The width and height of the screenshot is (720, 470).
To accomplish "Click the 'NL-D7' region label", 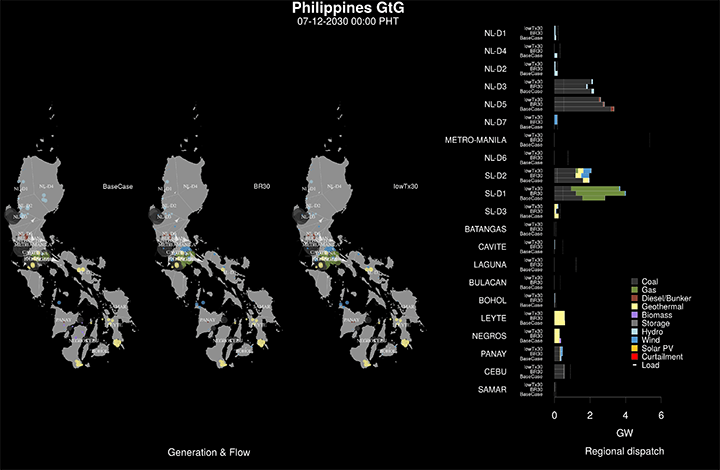I will tap(495, 122).
